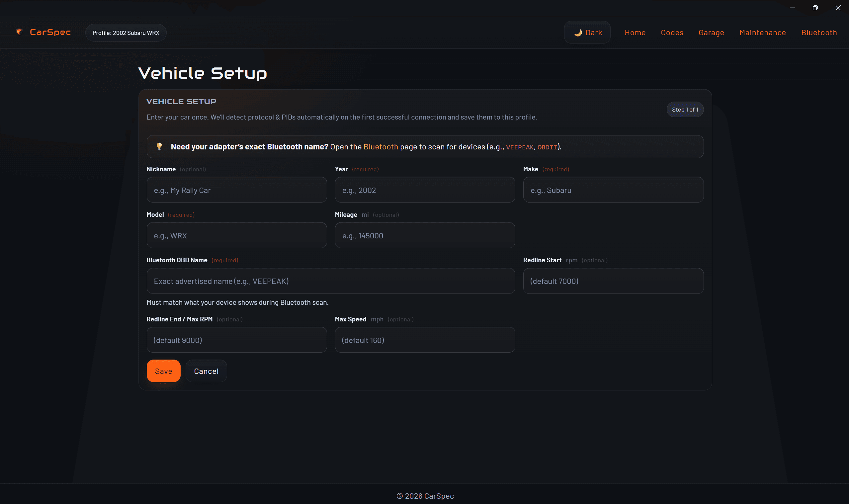
Task: Click the Bluetooth scan hint text
Action: pyautogui.click(x=237, y=302)
